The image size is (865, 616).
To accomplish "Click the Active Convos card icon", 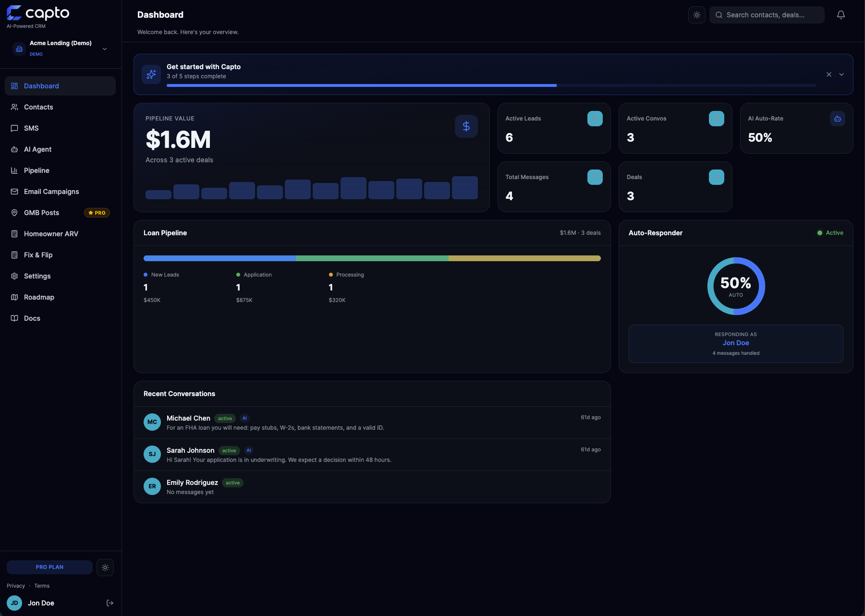I will [717, 119].
